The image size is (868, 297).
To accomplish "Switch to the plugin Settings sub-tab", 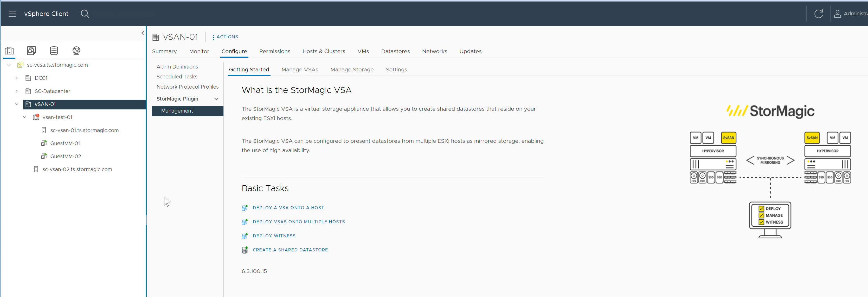I will 396,70.
